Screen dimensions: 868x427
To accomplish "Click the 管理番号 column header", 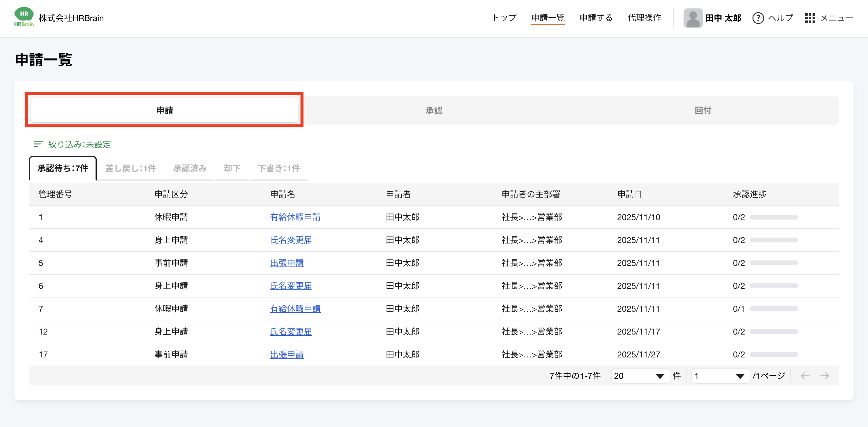I will 55,194.
